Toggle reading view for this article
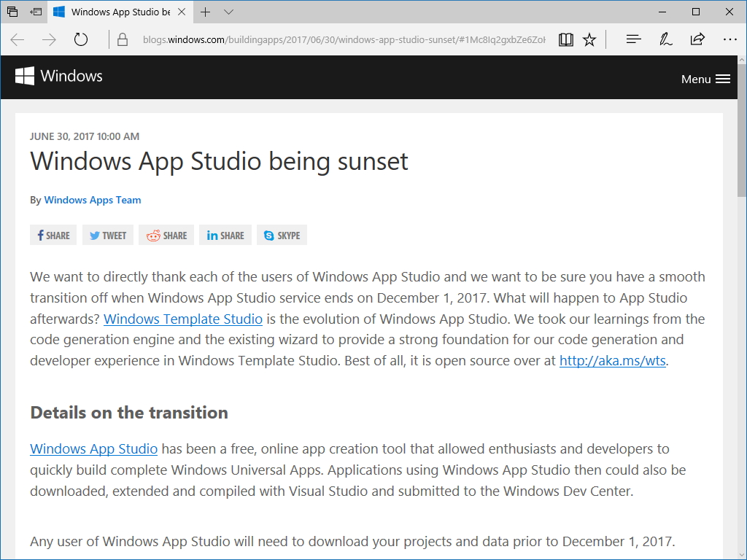747x560 pixels. 565,39
